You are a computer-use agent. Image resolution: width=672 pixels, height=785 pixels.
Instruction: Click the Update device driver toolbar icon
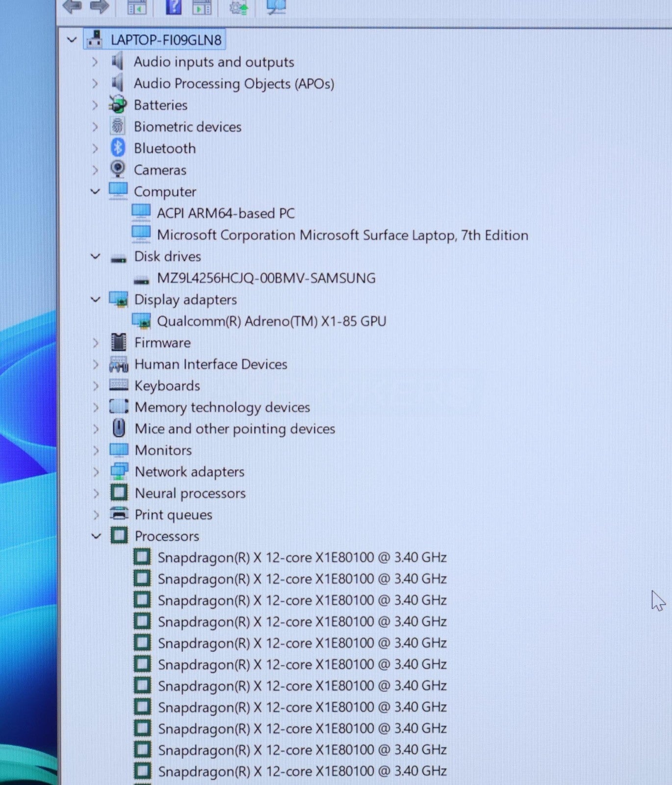pos(239,7)
